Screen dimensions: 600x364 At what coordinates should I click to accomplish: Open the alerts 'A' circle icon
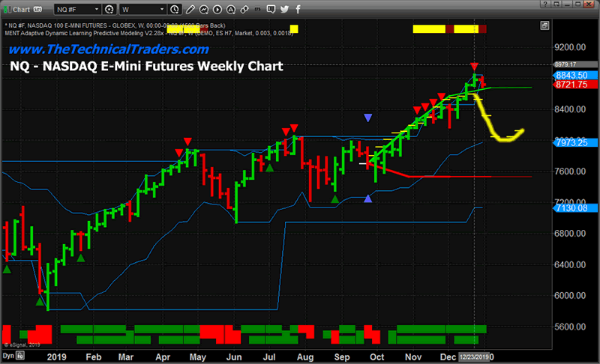[x=230, y=9]
